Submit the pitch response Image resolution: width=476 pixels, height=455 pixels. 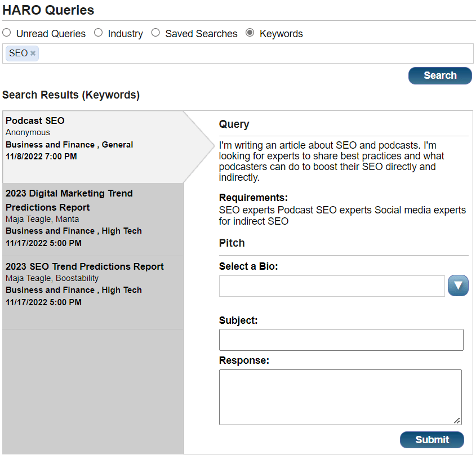[x=431, y=440]
